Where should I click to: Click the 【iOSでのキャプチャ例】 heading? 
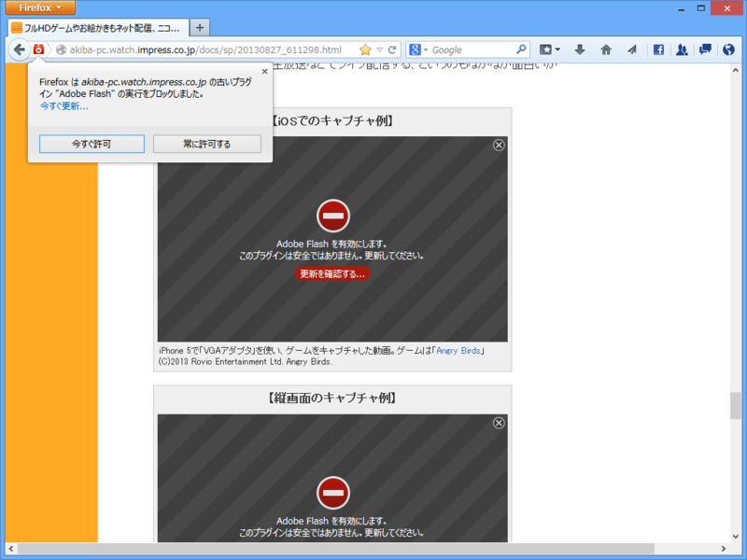[x=332, y=120]
